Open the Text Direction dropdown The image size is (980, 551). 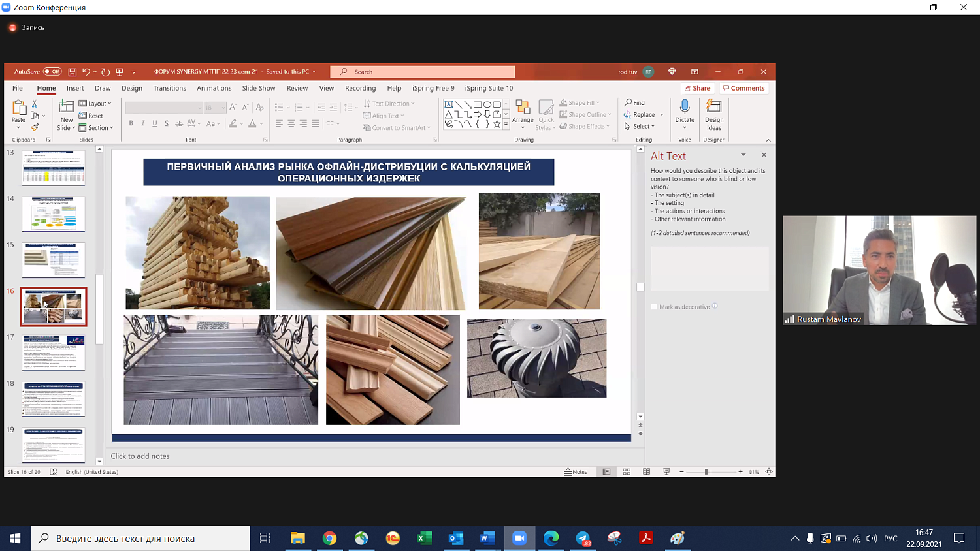(x=389, y=104)
